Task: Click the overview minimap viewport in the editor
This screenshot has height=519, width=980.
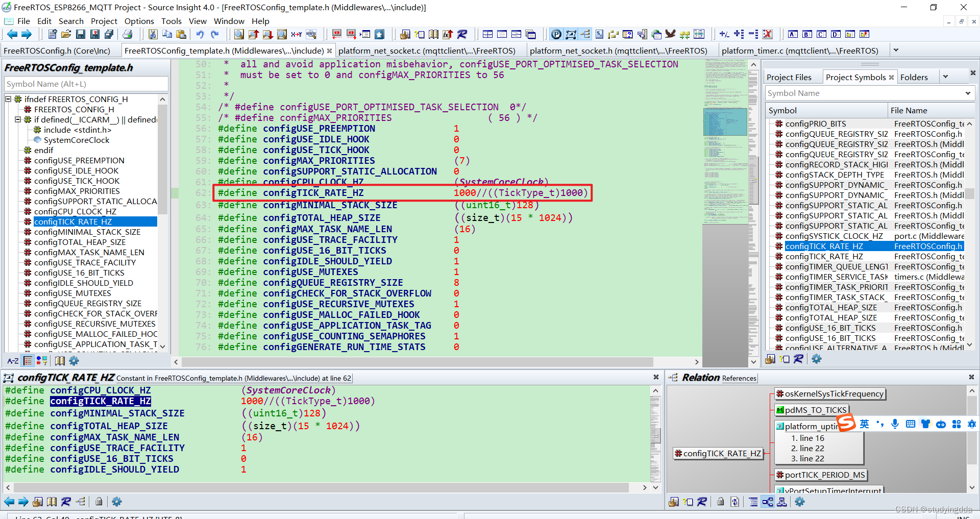Action: [x=725, y=121]
